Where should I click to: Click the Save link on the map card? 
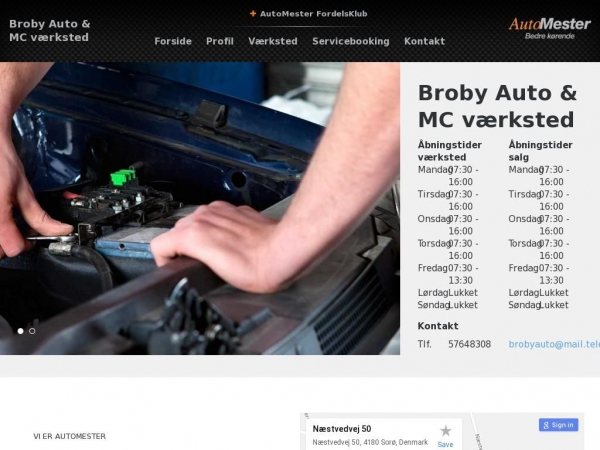(x=445, y=444)
